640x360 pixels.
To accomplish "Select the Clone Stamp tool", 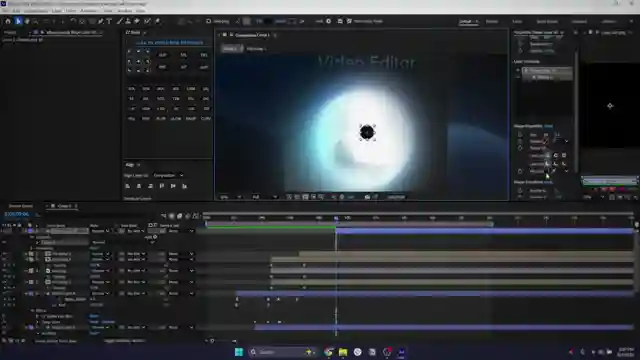I will click(x=128, y=21).
